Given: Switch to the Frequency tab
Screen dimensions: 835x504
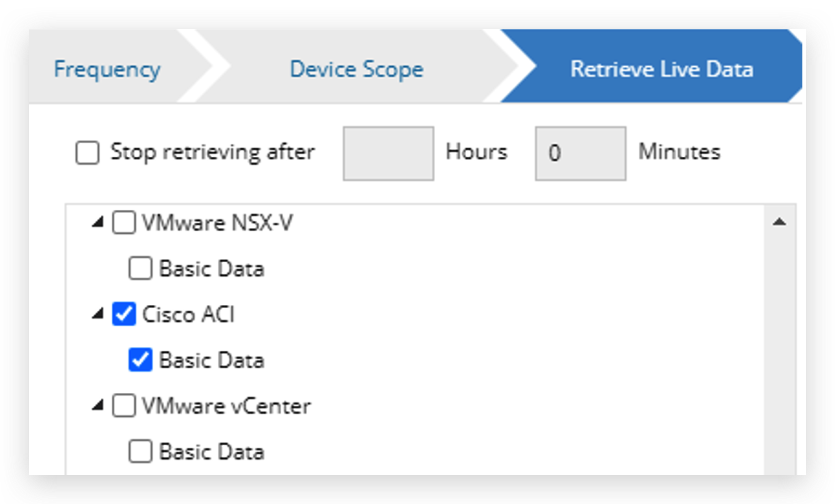Looking at the screenshot, I should click(x=106, y=69).
